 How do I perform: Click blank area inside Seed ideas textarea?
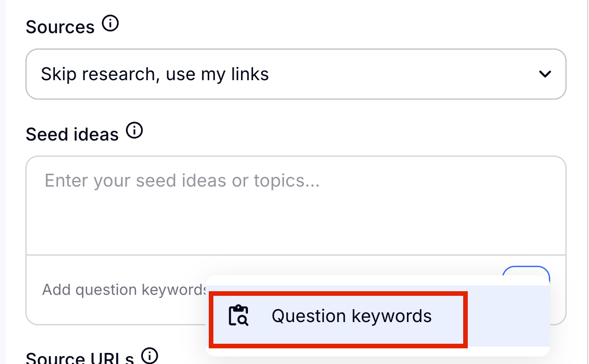point(296,221)
